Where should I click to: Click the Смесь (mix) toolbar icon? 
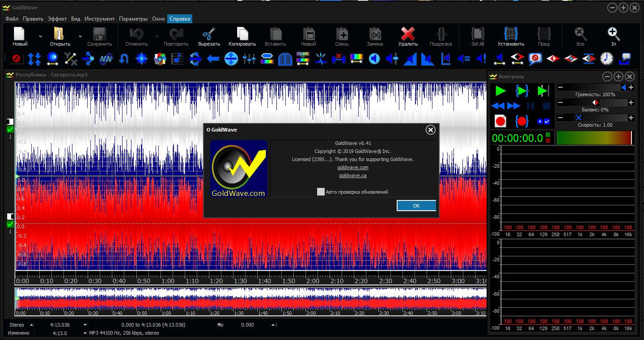pos(342,34)
